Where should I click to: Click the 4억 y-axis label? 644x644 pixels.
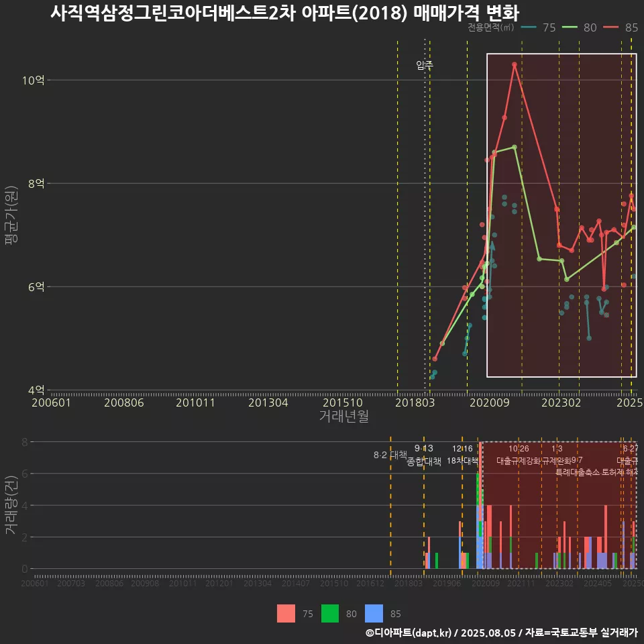coord(36,390)
